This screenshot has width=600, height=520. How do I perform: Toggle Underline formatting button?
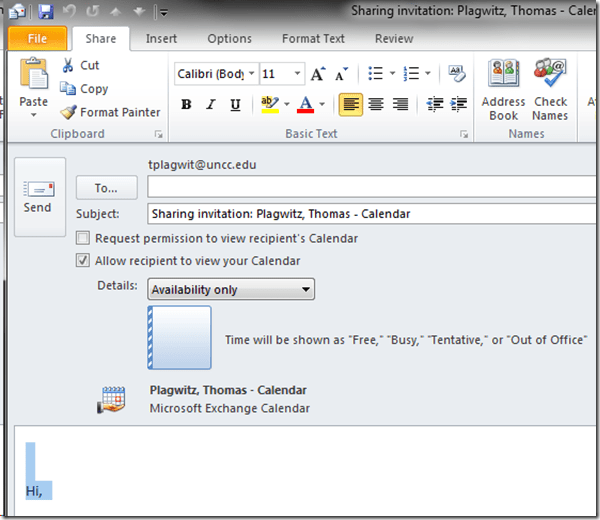coord(235,105)
